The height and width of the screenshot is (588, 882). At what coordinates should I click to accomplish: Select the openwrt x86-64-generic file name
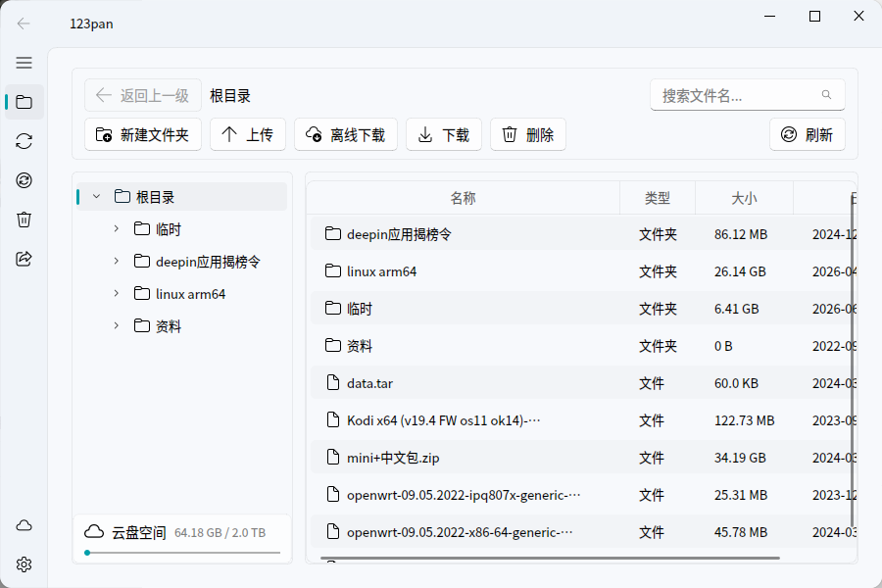[x=460, y=532]
